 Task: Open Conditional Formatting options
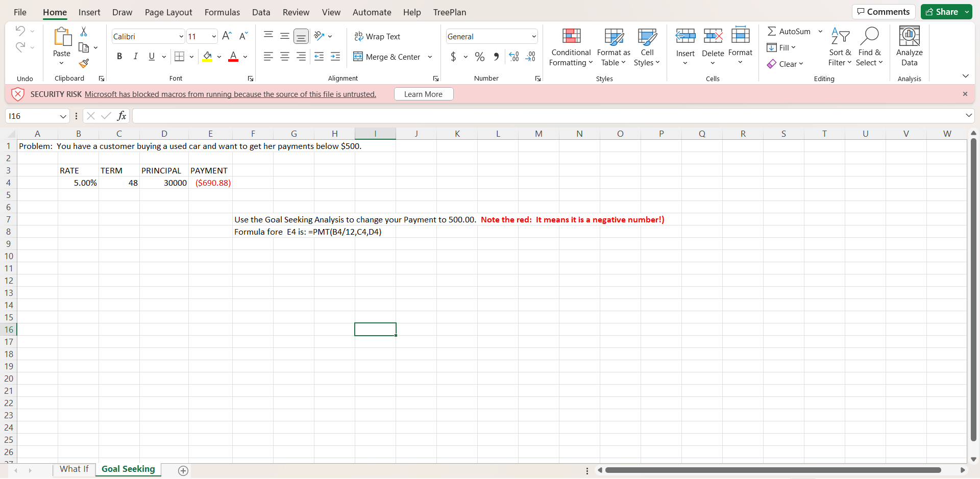pyautogui.click(x=571, y=47)
